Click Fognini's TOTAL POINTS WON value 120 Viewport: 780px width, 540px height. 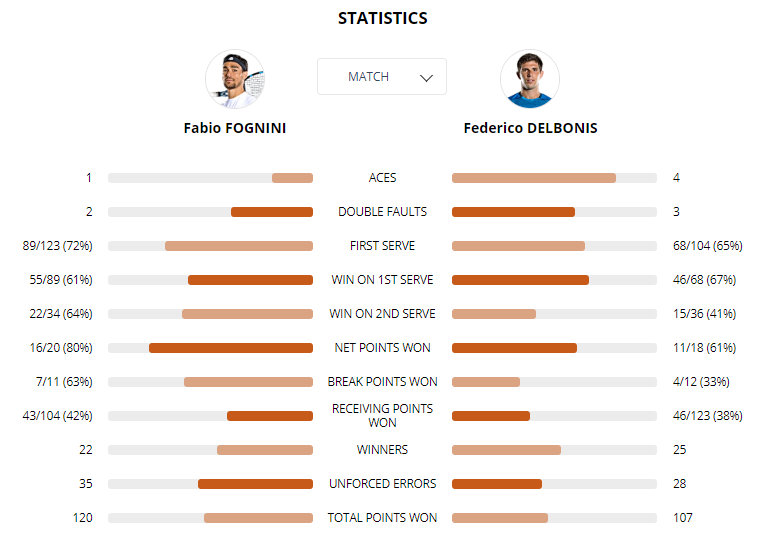(83, 518)
